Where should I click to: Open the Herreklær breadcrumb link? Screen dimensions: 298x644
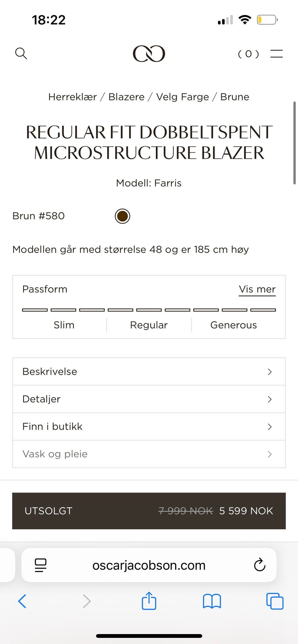[x=72, y=97]
